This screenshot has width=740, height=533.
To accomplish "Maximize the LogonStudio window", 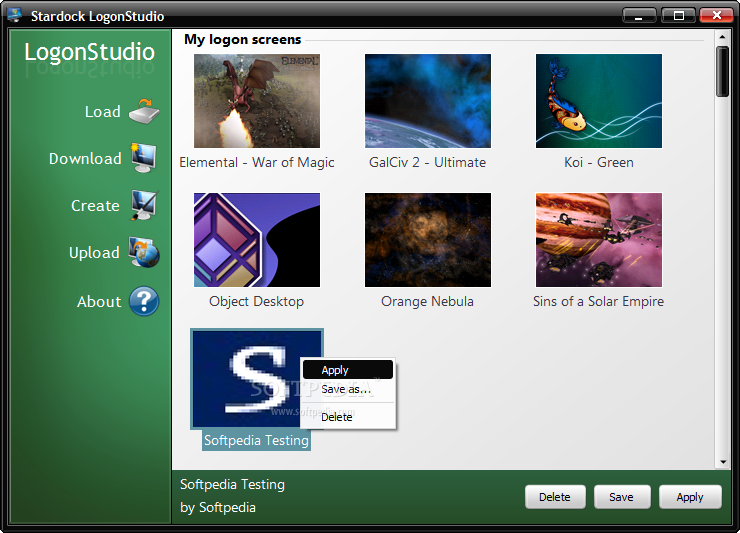I will [678, 16].
